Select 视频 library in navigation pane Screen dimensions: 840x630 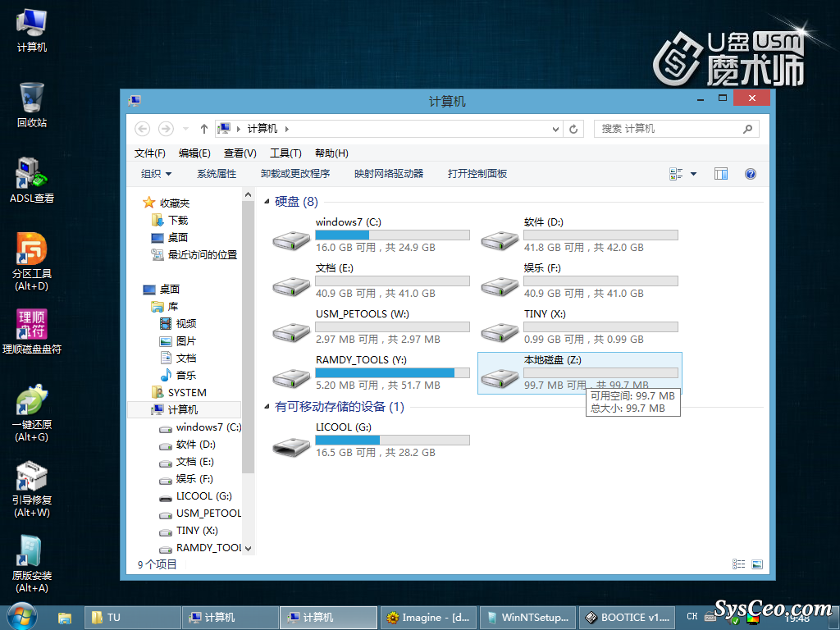(x=178, y=323)
